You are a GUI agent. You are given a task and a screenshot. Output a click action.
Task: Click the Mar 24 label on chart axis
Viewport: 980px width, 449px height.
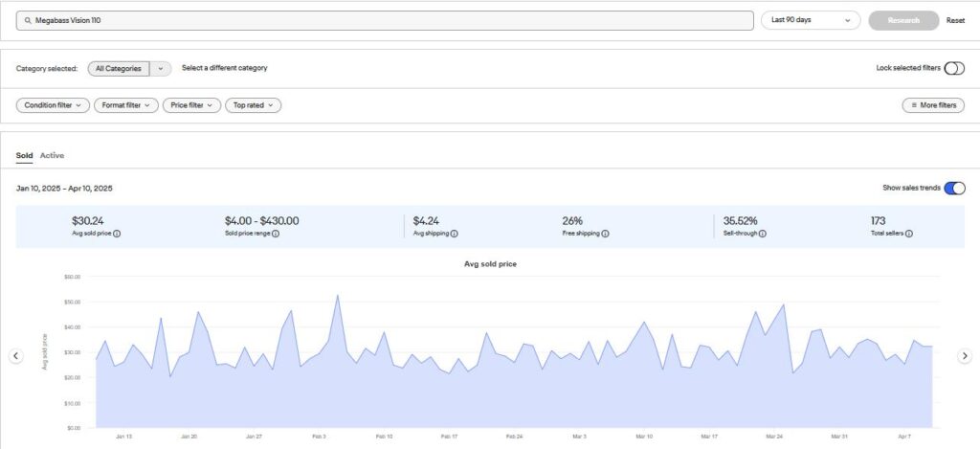click(x=774, y=437)
